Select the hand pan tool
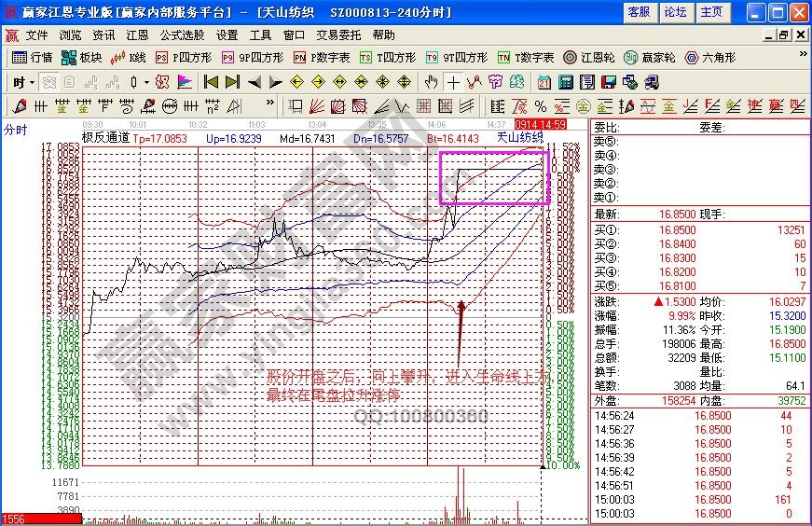This screenshot has height=526, width=812. pyautogui.click(x=432, y=82)
